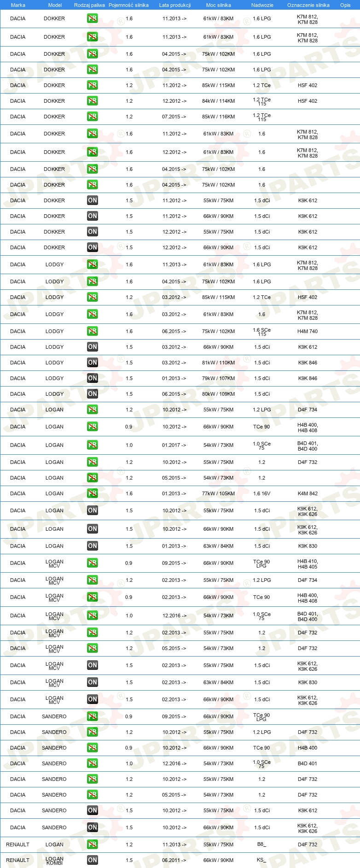
Task: Click petrol icon in Lodgy 1.2 TCe row
Action: 93,297
